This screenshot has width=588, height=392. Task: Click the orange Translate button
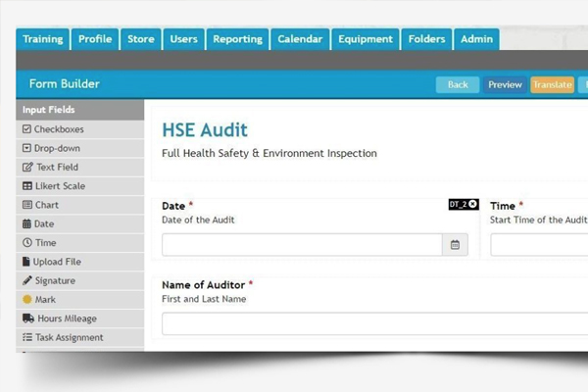tap(552, 85)
